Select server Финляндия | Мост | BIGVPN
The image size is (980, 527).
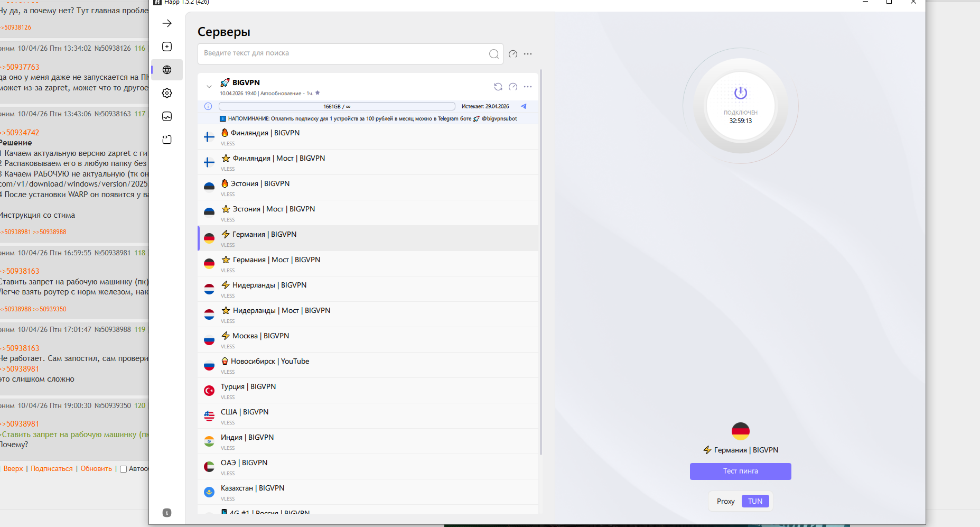click(x=368, y=162)
